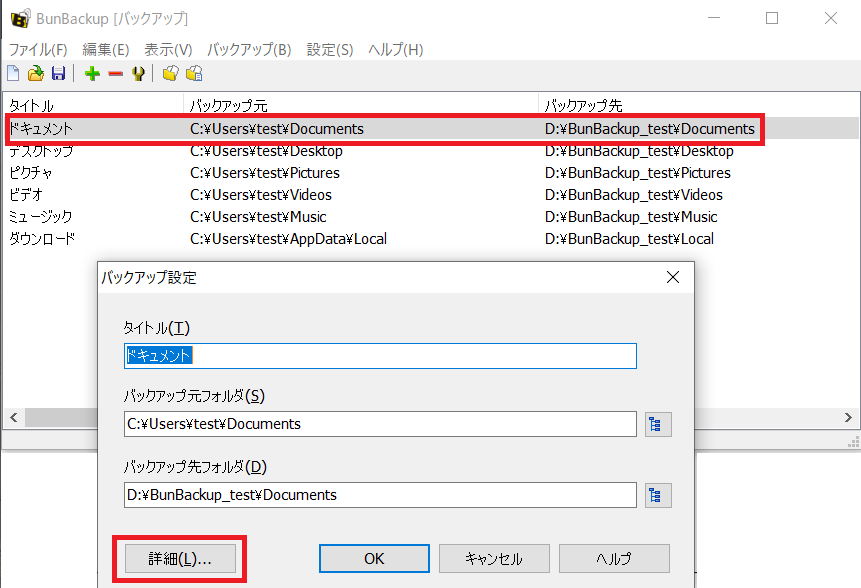Browse destination folder tree icon

(657, 495)
